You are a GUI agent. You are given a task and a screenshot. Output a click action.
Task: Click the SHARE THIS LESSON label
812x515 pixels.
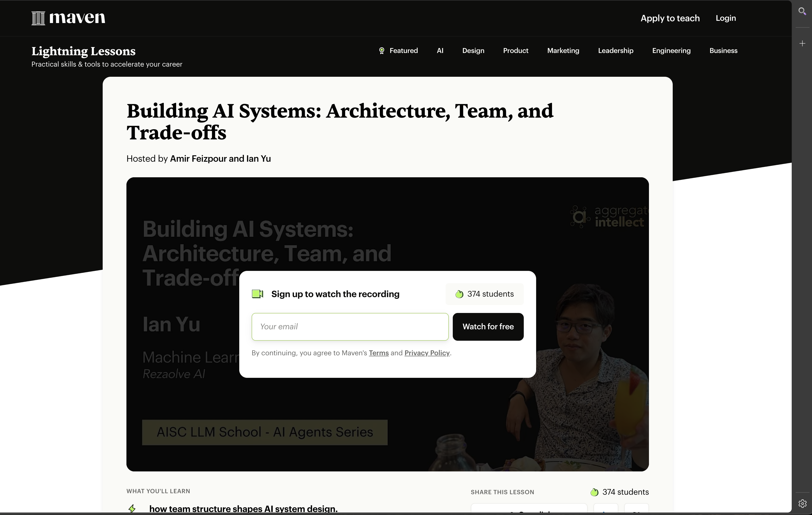click(502, 492)
